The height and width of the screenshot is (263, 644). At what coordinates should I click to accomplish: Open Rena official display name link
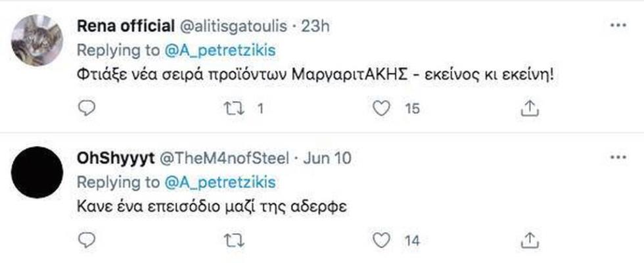click(126, 26)
